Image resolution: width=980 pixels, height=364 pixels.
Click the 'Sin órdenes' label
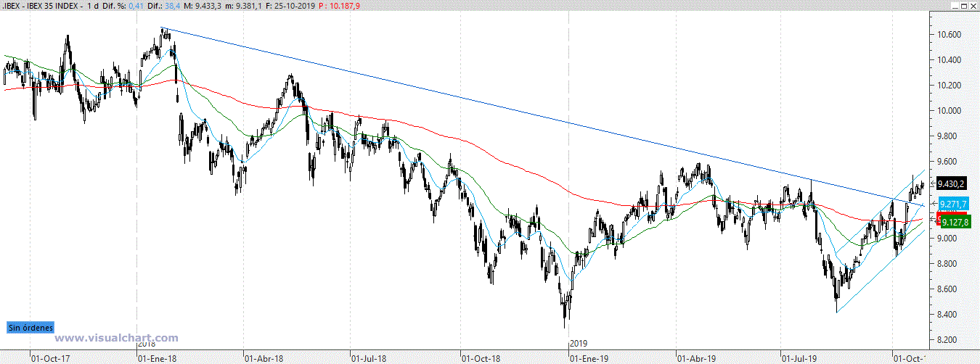[30, 328]
